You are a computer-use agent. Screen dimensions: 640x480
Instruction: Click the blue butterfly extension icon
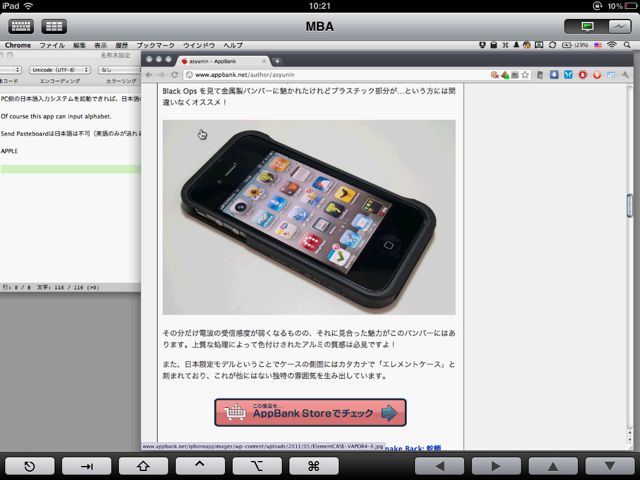point(568,75)
